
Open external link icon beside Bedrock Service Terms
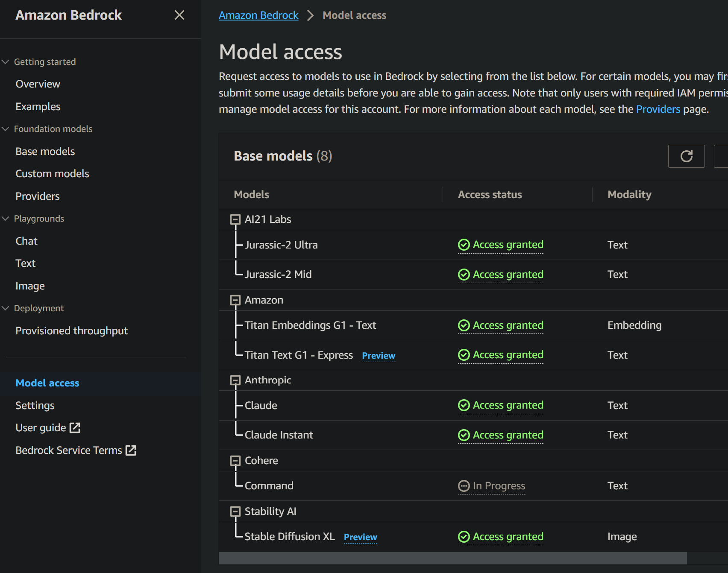131,450
